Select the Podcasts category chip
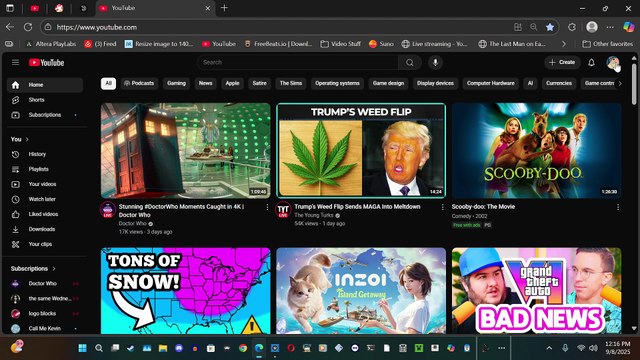Viewport: 640px width, 360px height. pyautogui.click(x=139, y=83)
